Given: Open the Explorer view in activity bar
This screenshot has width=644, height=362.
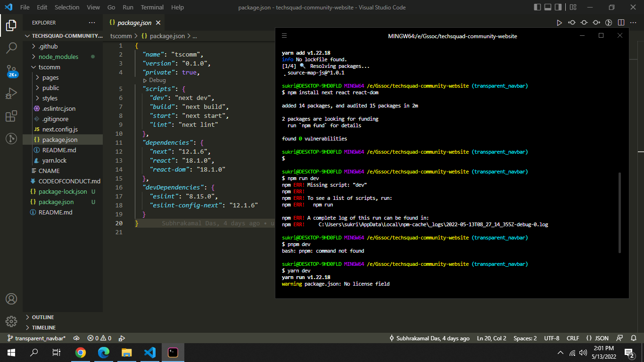Looking at the screenshot, I should (x=11, y=25).
